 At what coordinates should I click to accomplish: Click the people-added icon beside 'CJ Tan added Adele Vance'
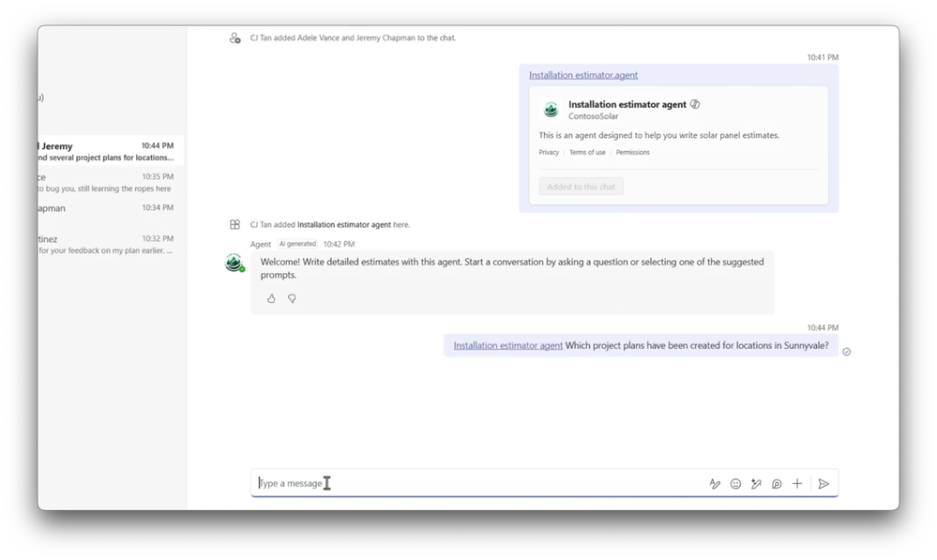[x=234, y=38]
